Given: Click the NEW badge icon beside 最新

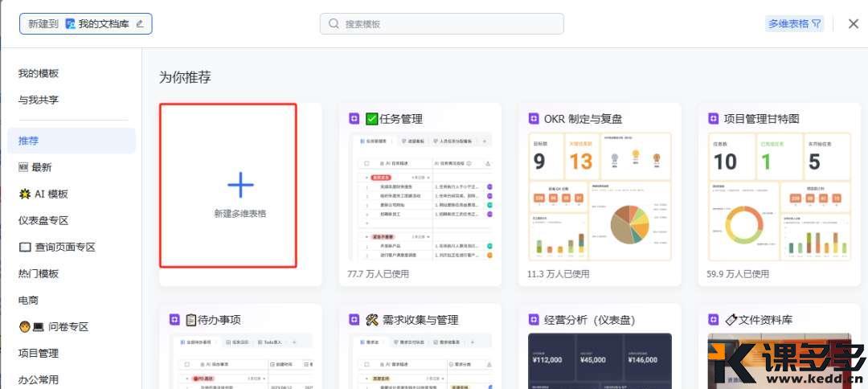Looking at the screenshot, I should (x=23, y=167).
